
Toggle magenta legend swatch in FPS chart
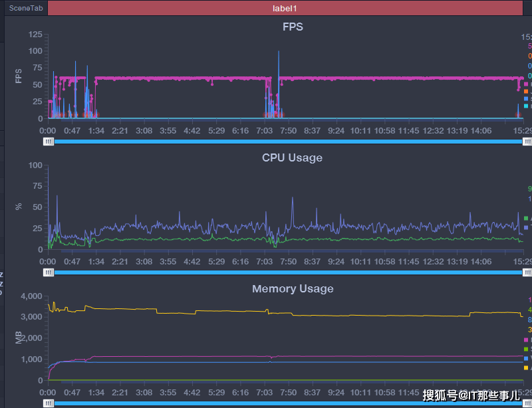[x=526, y=84]
